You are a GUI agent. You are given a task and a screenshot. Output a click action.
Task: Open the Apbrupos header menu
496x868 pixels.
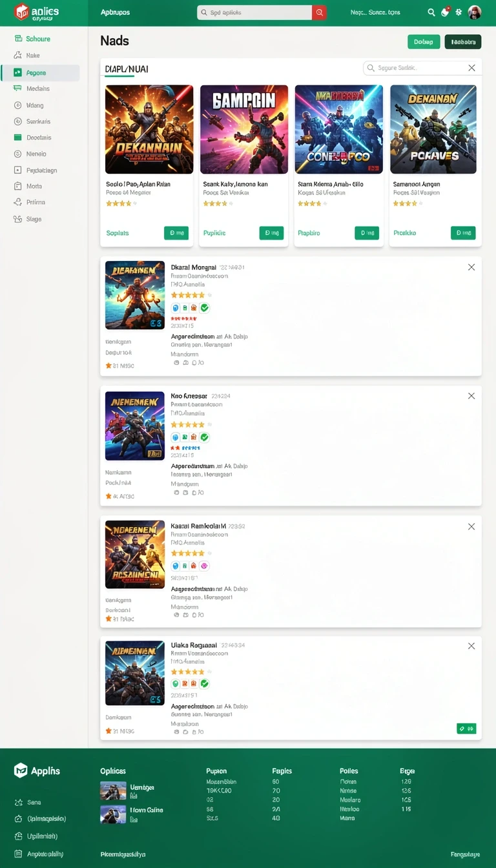pos(115,12)
